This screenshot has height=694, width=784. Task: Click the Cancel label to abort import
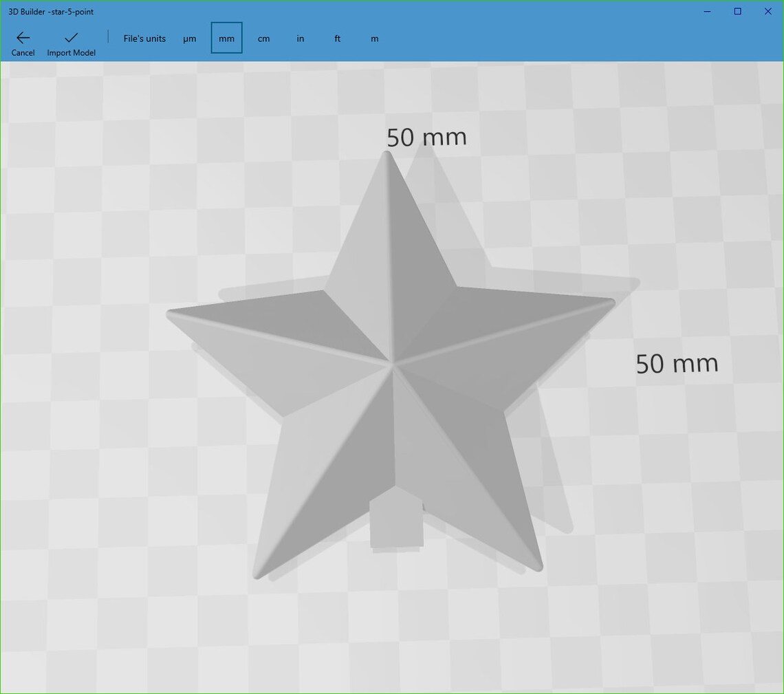coord(23,52)
